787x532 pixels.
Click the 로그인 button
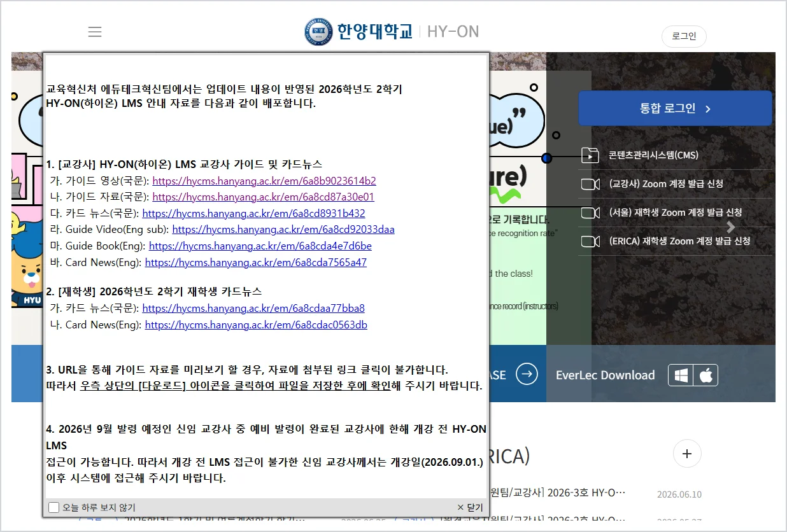[x=684, y=36]
